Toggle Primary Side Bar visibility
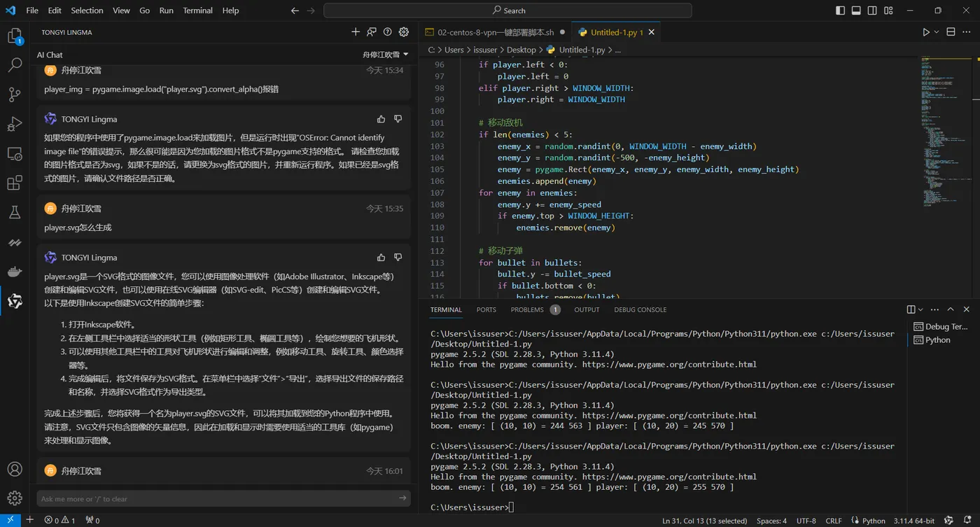This screenshot has width=980, height=527. [x=841, y=10]
